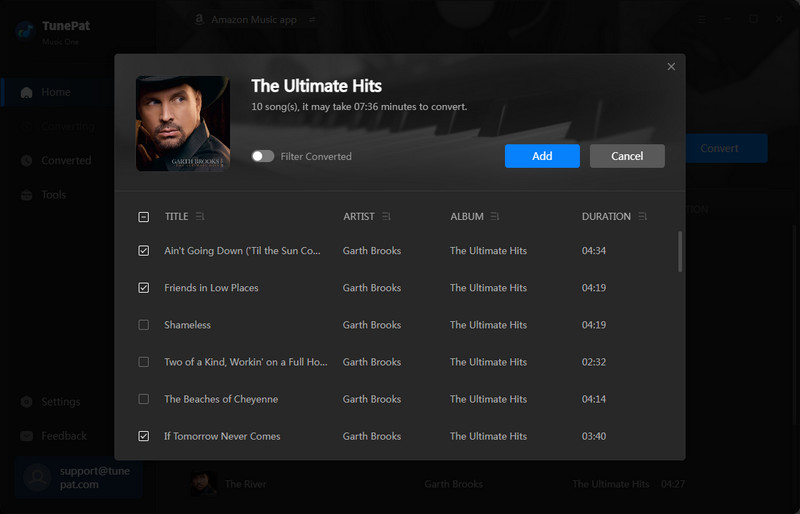Click The Ultimate Hits dialog heading
The height and width of the screenshot is (514, 800).
[x=316, y=86]
